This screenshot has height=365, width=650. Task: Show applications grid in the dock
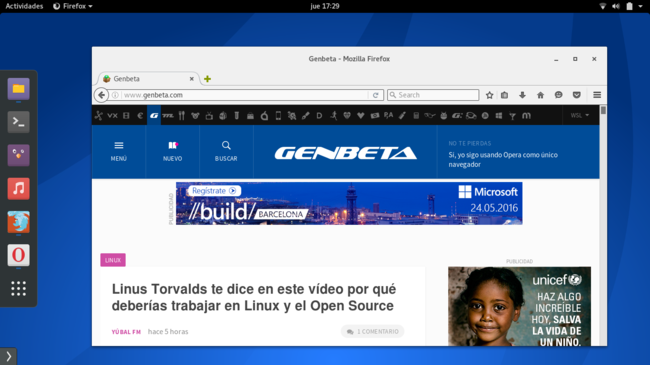point(18,288)
